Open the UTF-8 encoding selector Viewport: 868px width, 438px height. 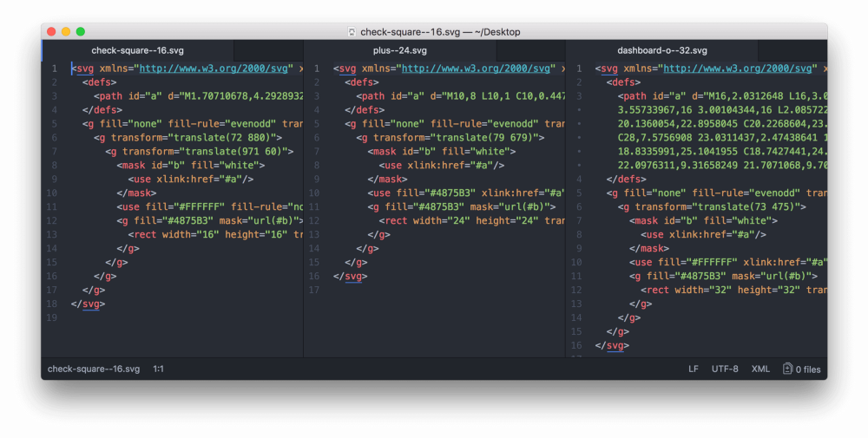(x=725, y=369)
